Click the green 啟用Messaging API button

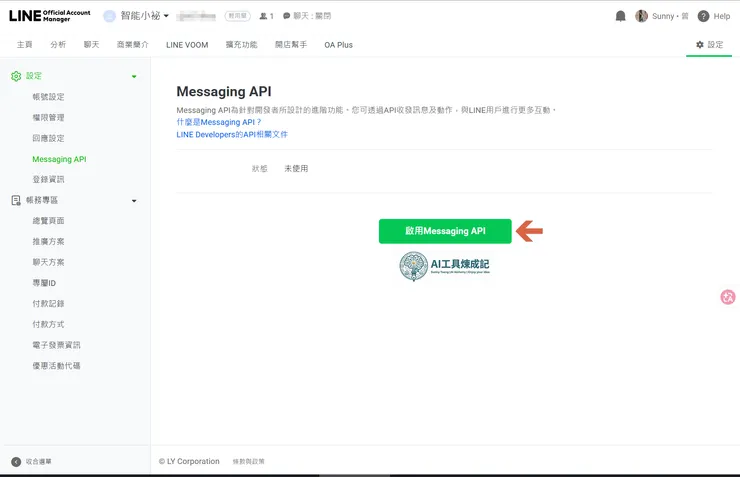click(445, 231)
